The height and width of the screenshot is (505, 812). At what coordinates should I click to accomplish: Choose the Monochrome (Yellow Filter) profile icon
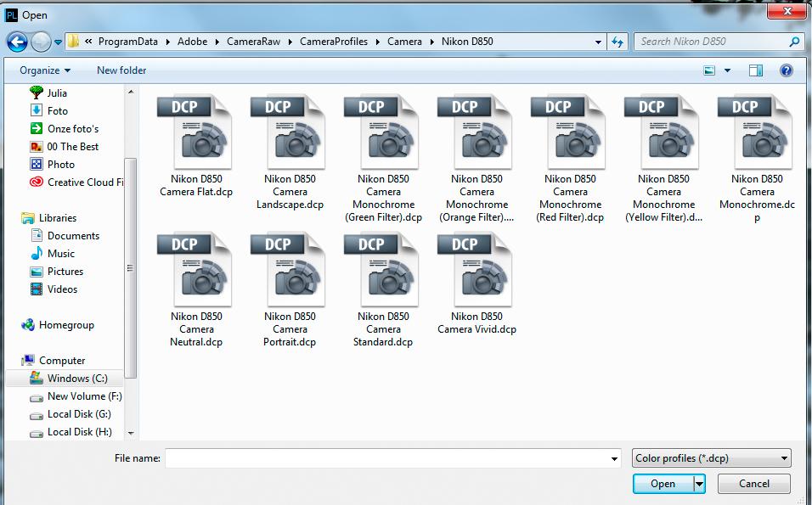tap(662, 132)
